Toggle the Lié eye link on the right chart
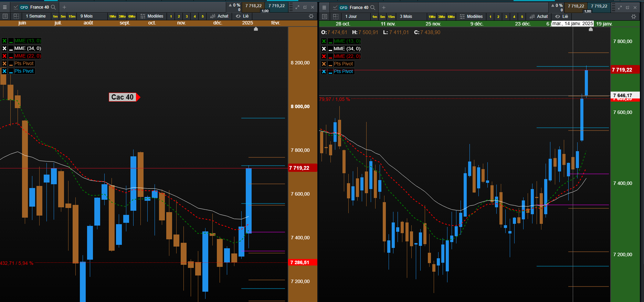 (562, 17)
